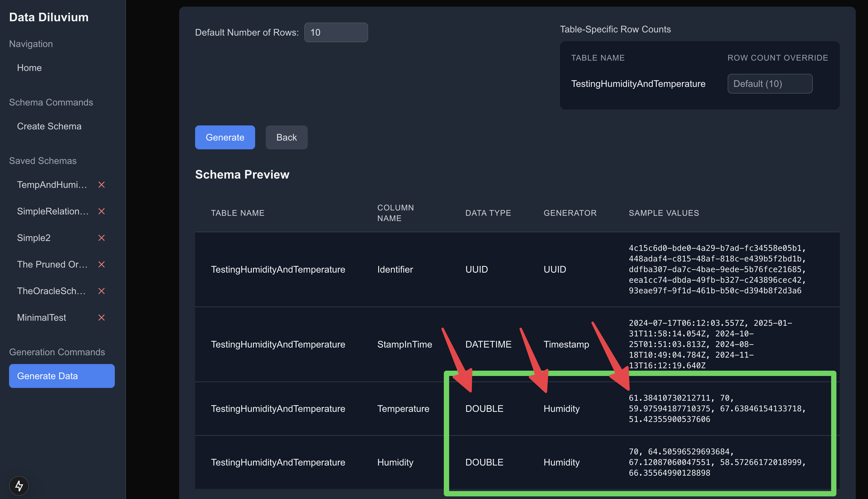Screen dimensions: 868x499
Task: Select the Identifier column name cell
Action: click(x=395, y=269)
